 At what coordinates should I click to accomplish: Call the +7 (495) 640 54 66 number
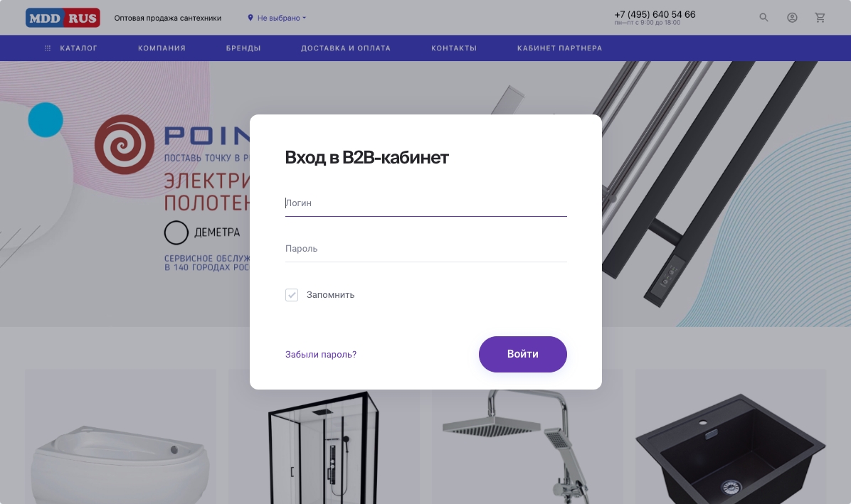[x=655, y=15]
